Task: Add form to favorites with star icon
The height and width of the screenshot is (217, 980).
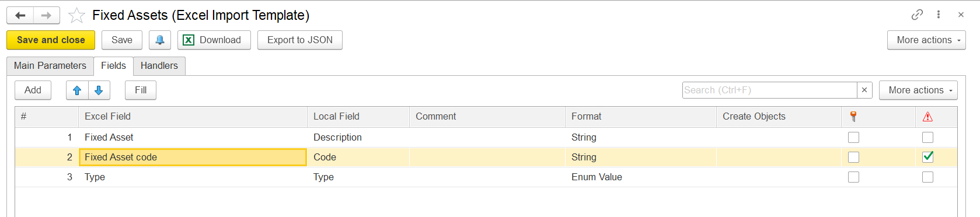Action: point(76,15)
